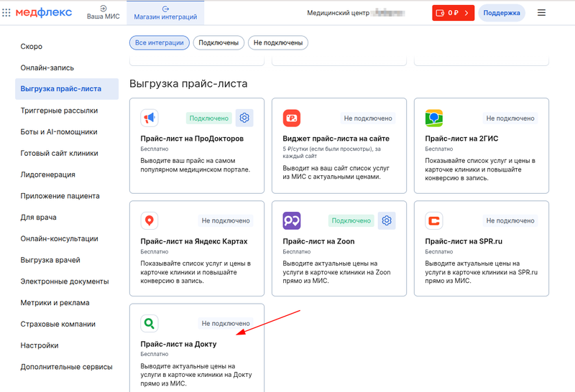Filter by Все интеграции
This screenshot has width=575, height=392.
coord(159,43)
